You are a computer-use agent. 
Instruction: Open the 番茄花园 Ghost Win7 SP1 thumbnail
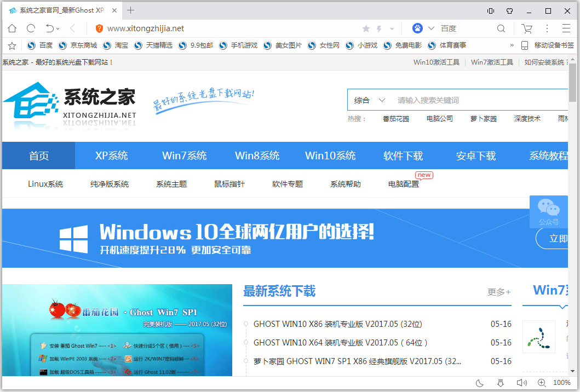tap(117, 330)
